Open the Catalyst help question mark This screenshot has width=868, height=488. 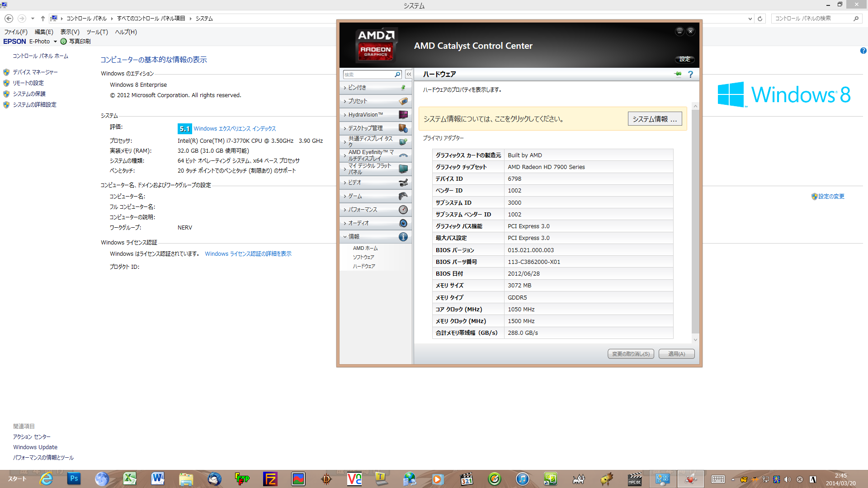click(690, 74)
